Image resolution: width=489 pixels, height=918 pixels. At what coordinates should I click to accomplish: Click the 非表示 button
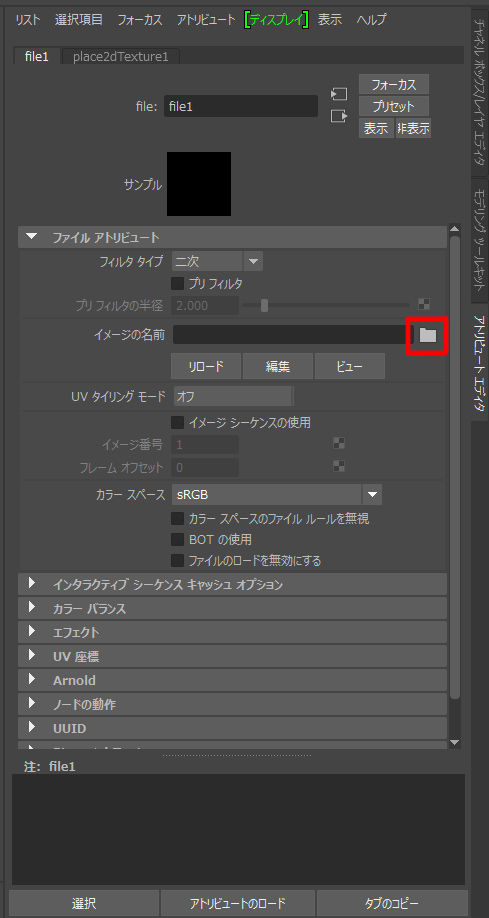413,128
